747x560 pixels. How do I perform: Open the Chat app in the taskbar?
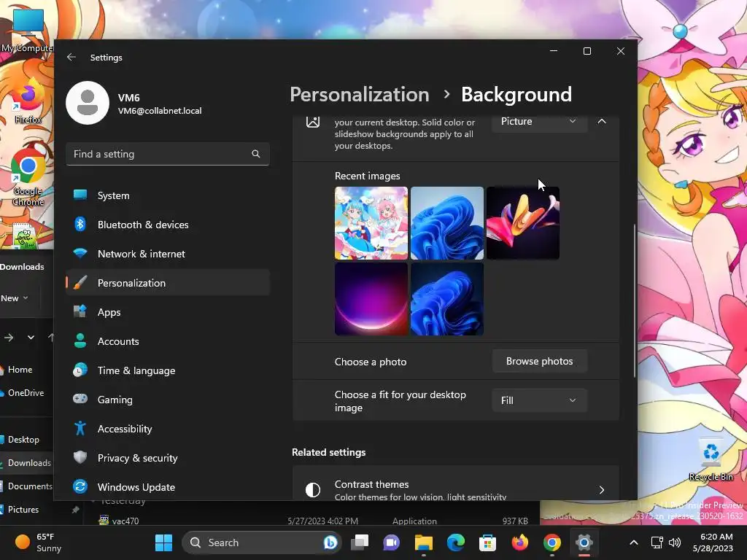click(391, 542)
